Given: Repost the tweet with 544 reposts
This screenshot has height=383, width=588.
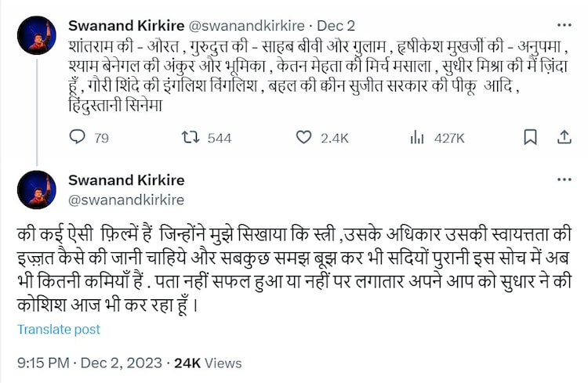Looking at the screenshot, I should tap(191, 138).
